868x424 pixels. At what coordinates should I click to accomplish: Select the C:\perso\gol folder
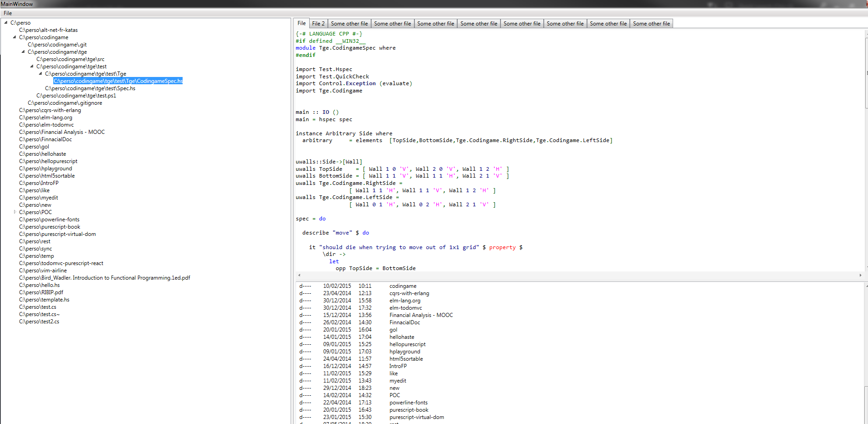pyautogui.click(x=34, y=147)
